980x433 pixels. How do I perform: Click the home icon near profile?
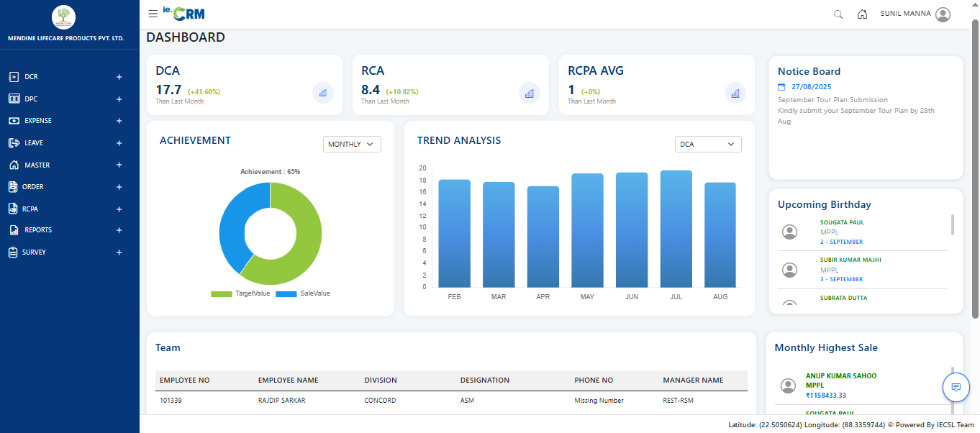click(x=862, y=14)
